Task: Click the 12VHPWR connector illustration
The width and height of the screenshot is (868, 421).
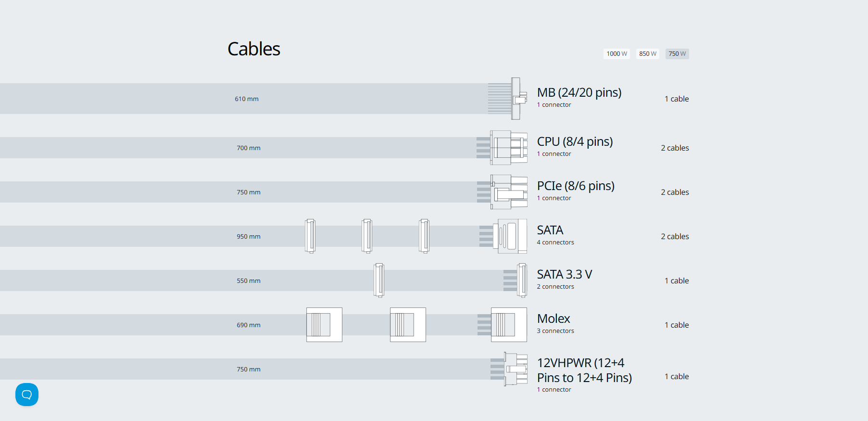Action: pos(515,369)
